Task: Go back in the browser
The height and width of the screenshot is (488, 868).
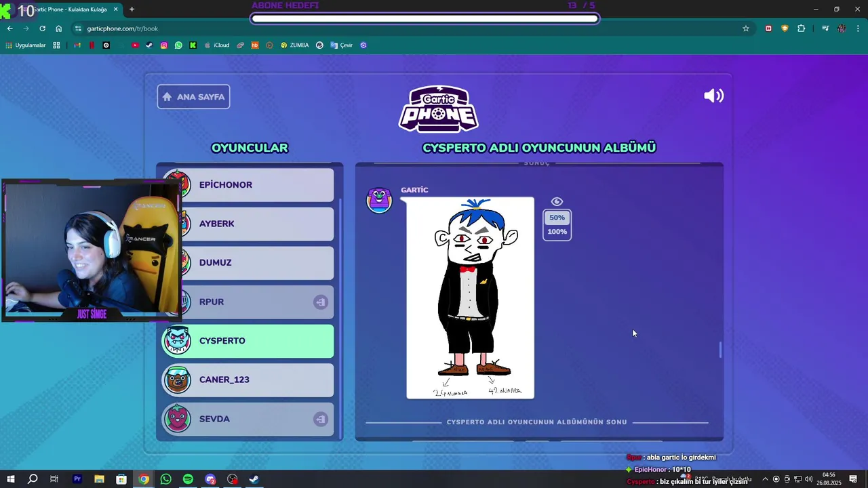Action: [9, 28]
